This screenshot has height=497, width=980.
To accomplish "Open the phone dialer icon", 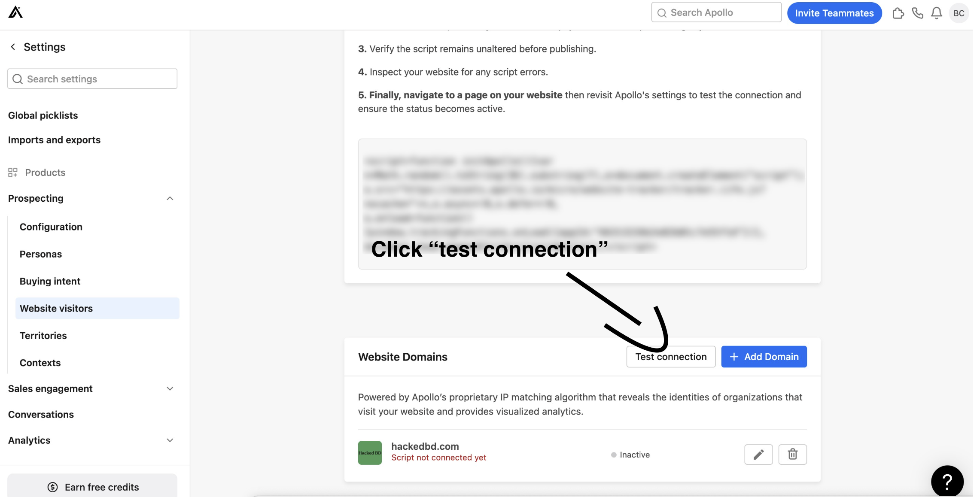I will pos(917,13).
